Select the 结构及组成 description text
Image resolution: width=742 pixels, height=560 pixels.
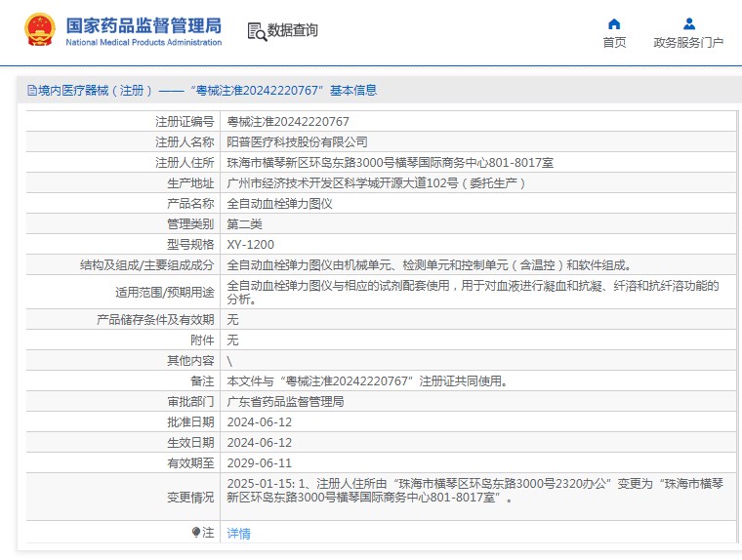[430, 264]
